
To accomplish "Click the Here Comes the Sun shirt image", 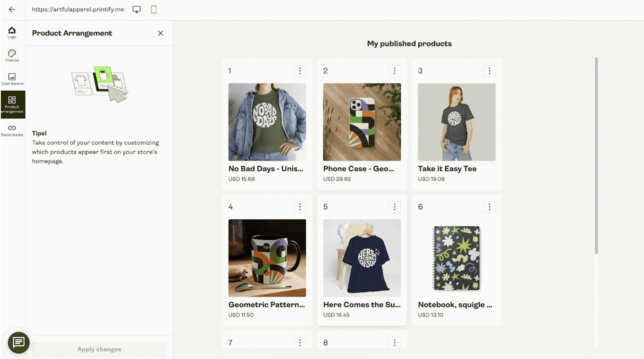I will coord(362,258).
